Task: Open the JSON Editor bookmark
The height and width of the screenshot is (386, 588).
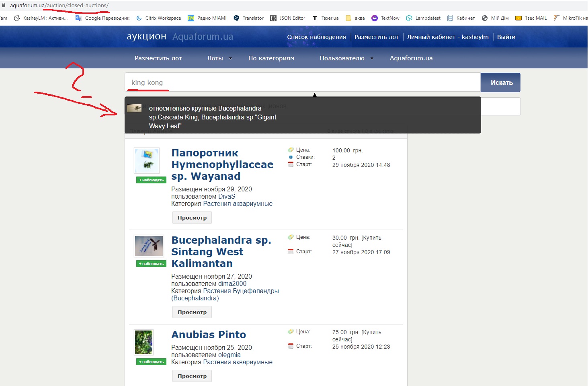Action: tap(288, 18)
